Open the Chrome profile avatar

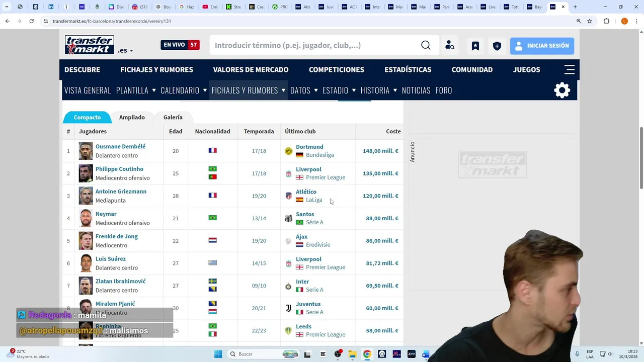tap(624, 21)
